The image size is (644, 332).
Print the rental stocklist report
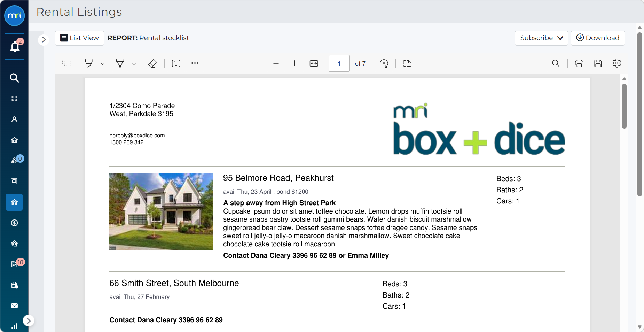(x=579, y=63)
